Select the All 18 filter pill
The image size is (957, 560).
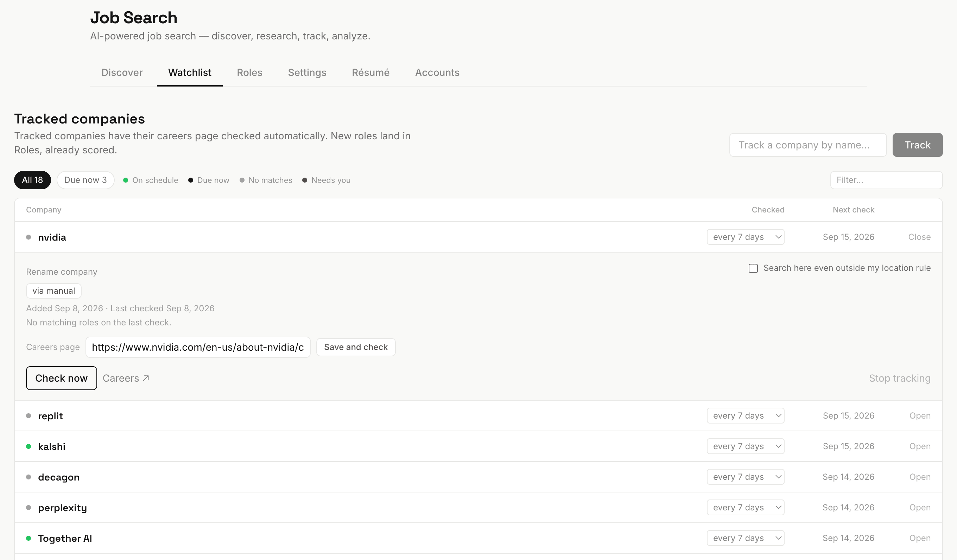tap(32, 180)
